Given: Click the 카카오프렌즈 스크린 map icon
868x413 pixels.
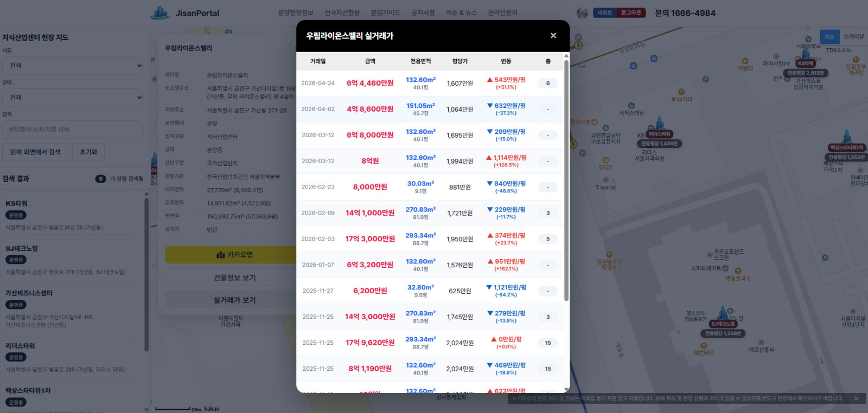Looking at the screenshot, I should [709, 254].
